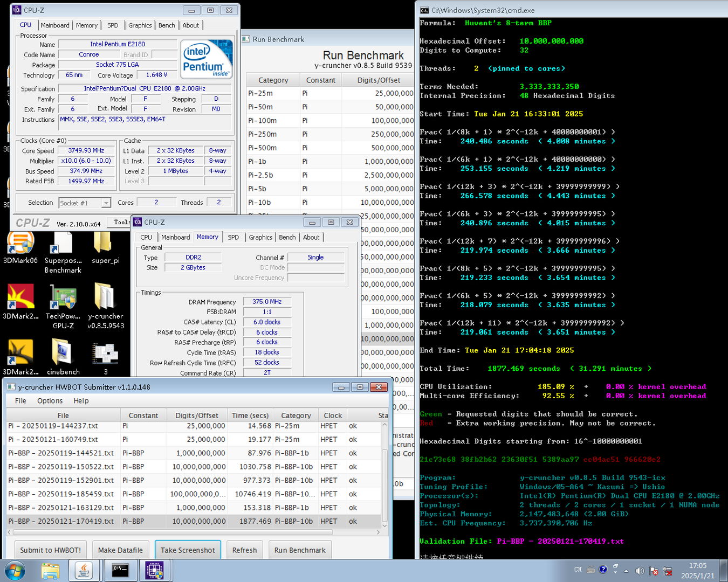Select Pi-25m row in Run Benchmark list
Viewport: 728px width, 582px height.
coord(330,93)
